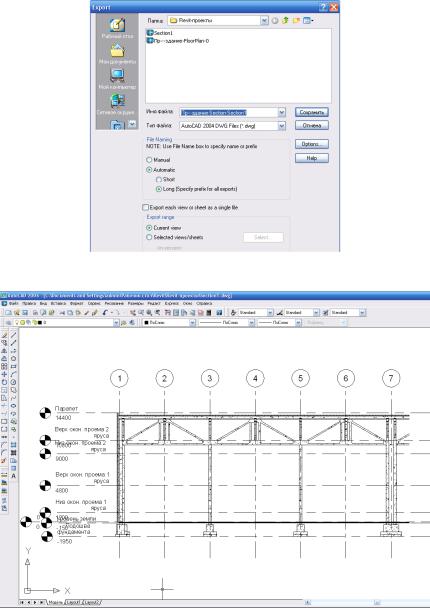This screenshot has width=430, height=608.
Task: Click the Save icon in AutoCAD toolbar
Action: coord(25,313)
